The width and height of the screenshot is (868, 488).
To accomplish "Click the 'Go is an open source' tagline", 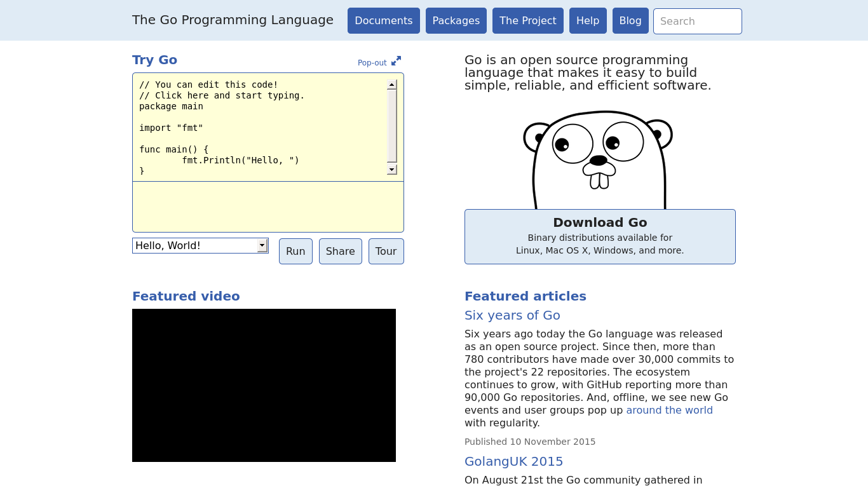I will coord(588,72).
